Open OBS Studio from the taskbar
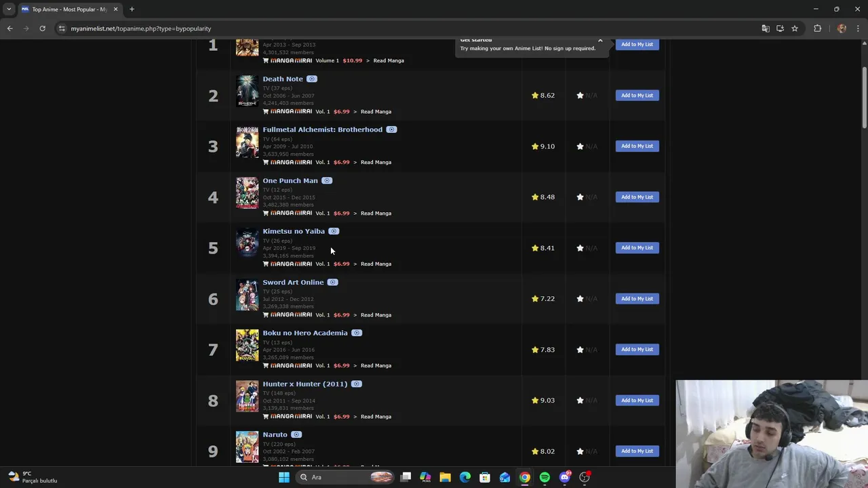Image resolution: width=868 pixels, height=488 pixels. (x=585, y=477)
